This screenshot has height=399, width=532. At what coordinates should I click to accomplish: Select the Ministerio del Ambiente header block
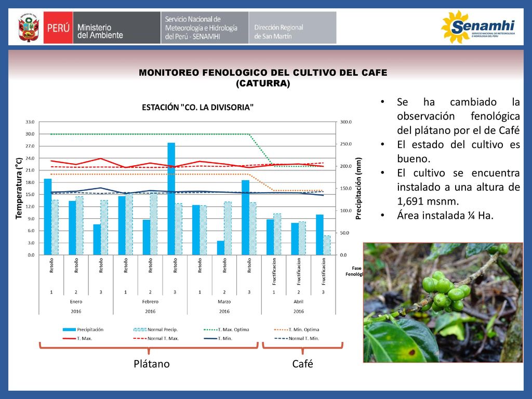116,28
